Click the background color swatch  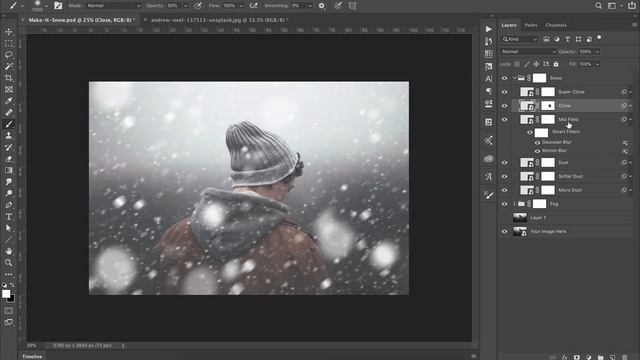point(11,298)
